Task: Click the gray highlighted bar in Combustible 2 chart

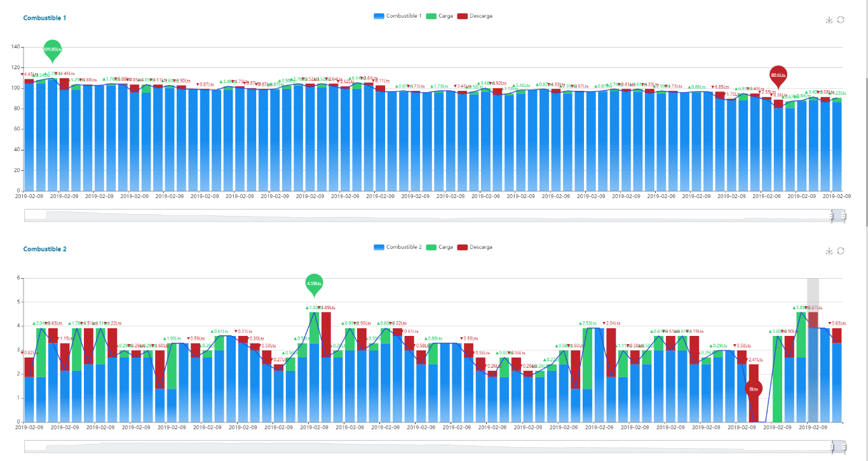Action: tap(813, 349)
